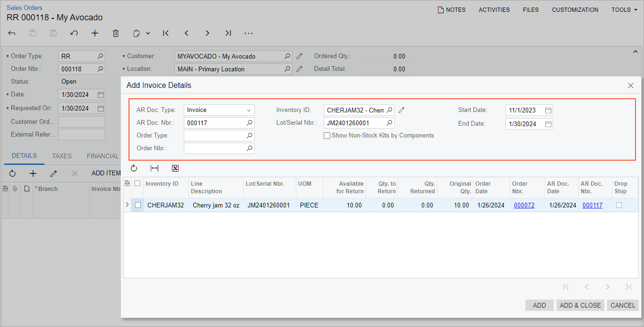Image resolution: width=644 pixels, height=327 pixels.
Task: Toggle the Drop Ship checkbox in row
Action: click(x=619, y=205)
